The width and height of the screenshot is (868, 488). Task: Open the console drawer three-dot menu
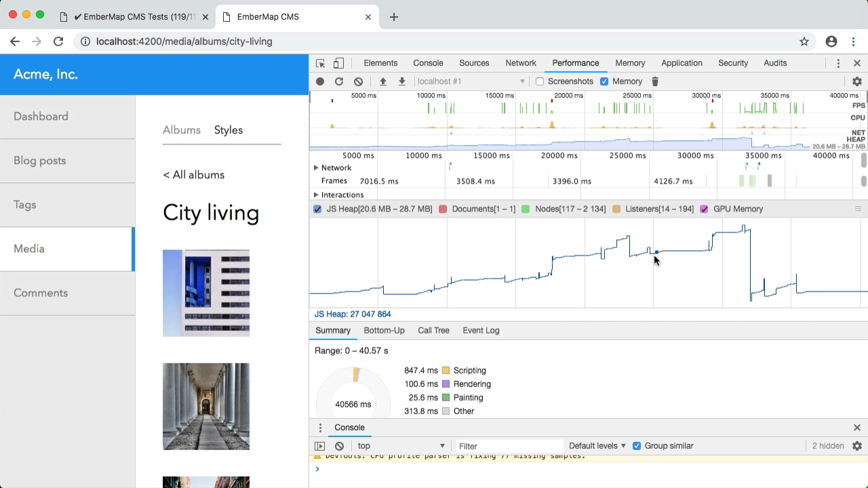click(320, 428)
